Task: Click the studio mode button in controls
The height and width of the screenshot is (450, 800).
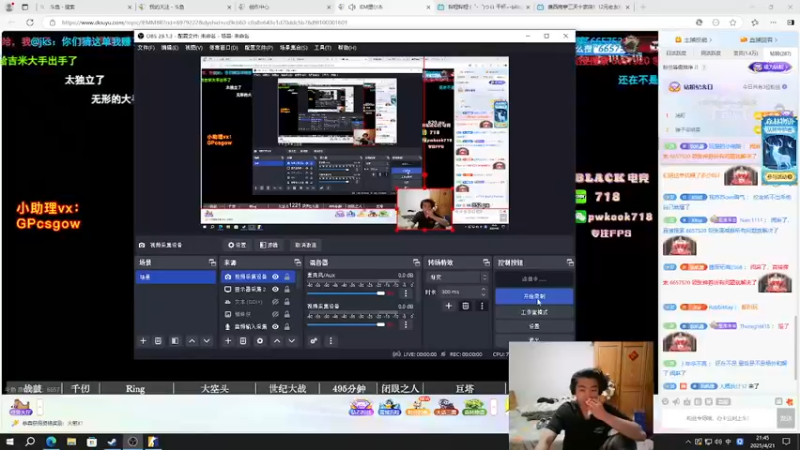Action: [x=534, y=312]
